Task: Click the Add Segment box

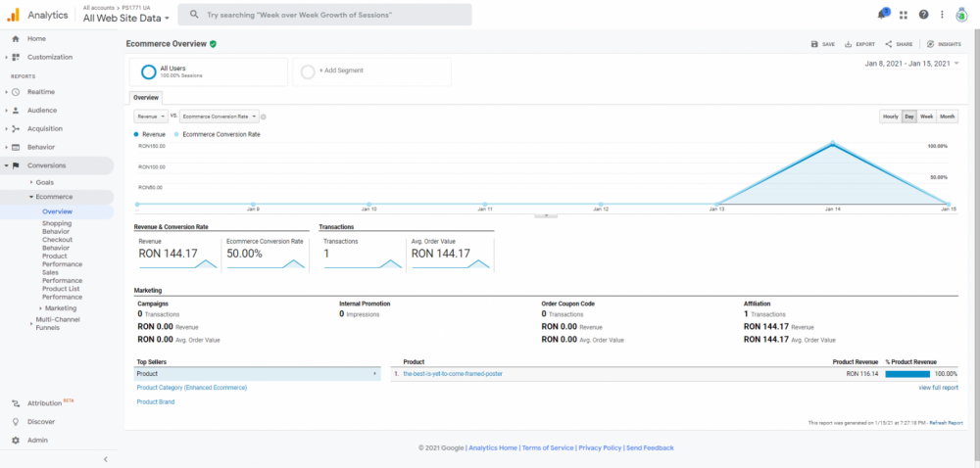Action: [x=371, y=71]
